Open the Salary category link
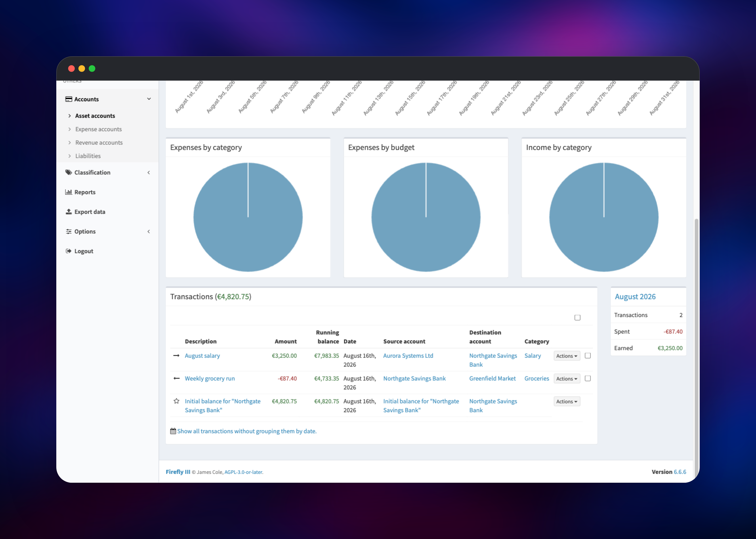The image size is (756, 539). [x=532, y=356]
